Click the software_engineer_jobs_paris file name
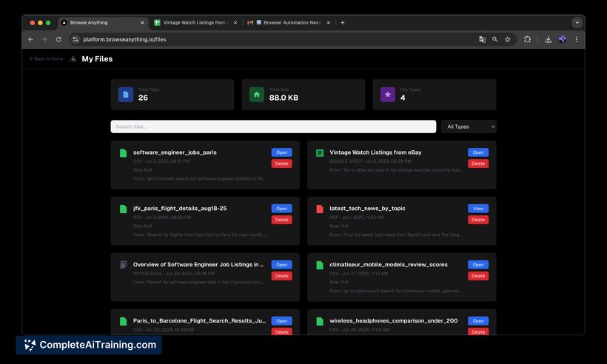Image resolution: width=607 pixels, height=364 pixels. click(175, 152)
